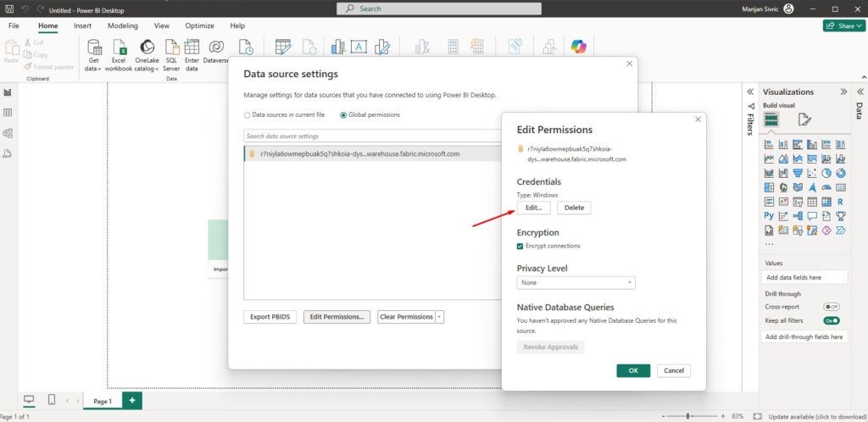868x422 pixels.
Task: Open the Modeling ribbon tab
Action: point(123,25)
